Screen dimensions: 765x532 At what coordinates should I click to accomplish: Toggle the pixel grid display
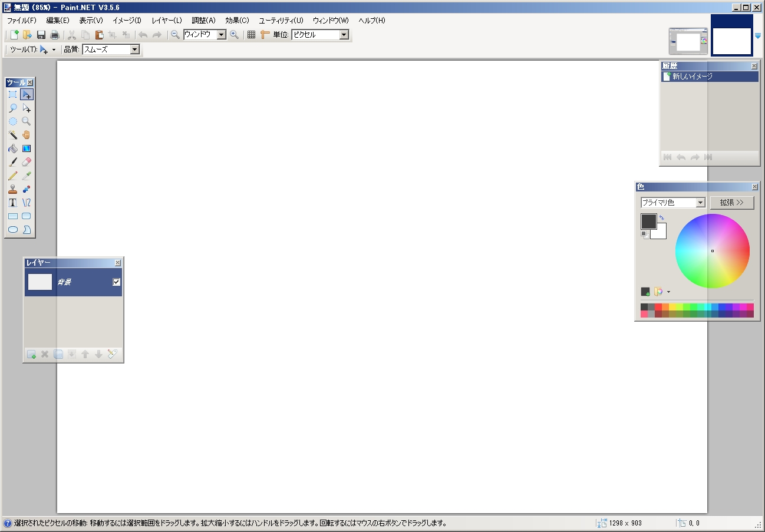tap(251, 35)
